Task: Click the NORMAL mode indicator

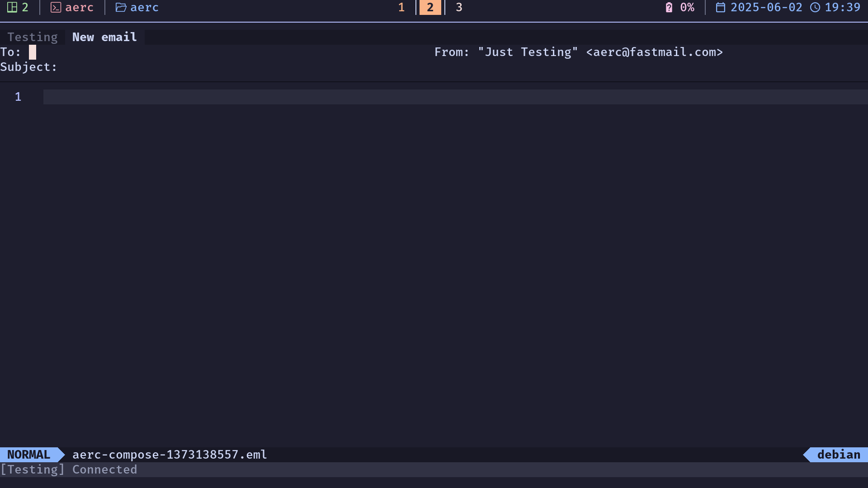Action: (29, 455)
